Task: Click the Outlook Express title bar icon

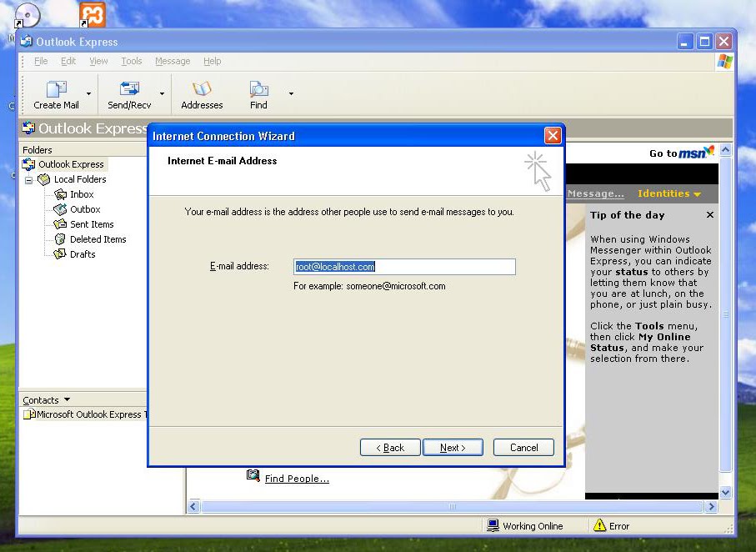Action: (x=27, y=42)
